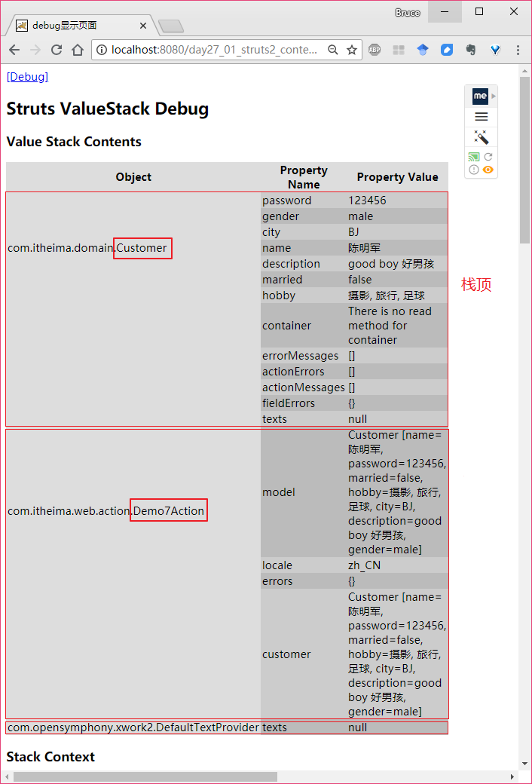Click the browser forward arrow

(x=35, y=50)
